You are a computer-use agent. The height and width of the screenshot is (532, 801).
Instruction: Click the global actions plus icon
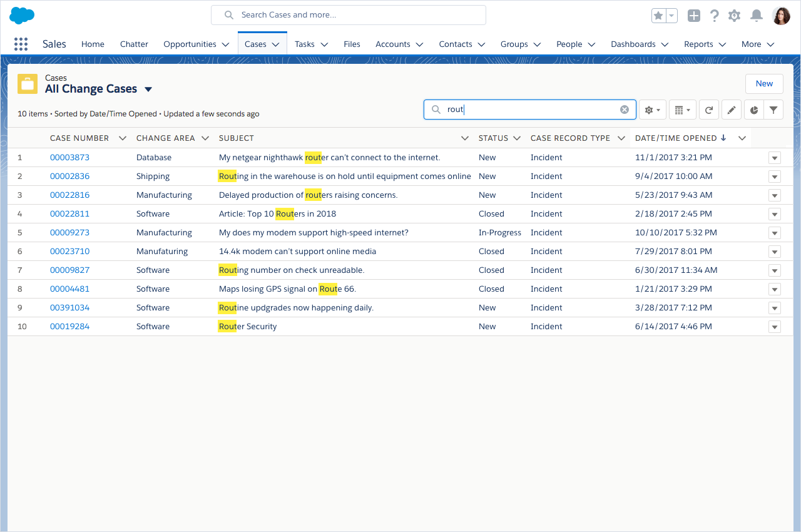(693, 16)
